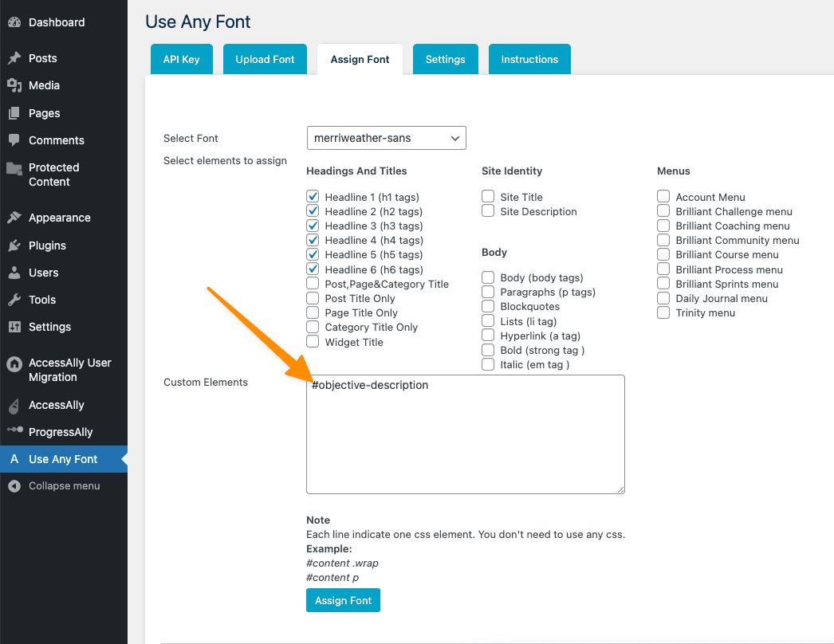The width and height of the screenshot is (834, 644).
Task: Click the Posts pushpin icon
Action: pyautogui.click(x=14, y=58)
